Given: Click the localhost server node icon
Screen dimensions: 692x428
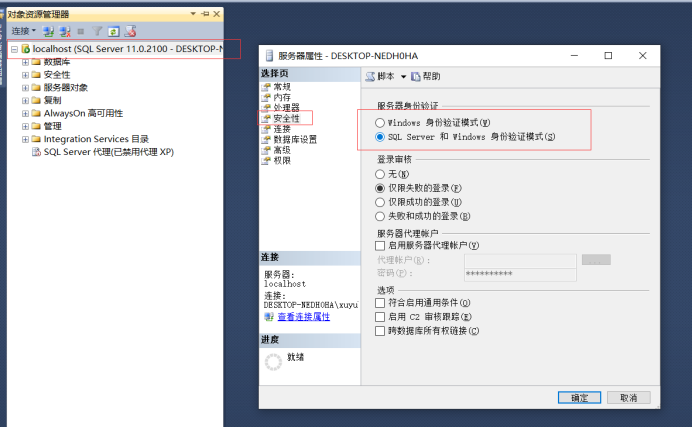Looking at the screenshot, I should [x=26, y=49].
